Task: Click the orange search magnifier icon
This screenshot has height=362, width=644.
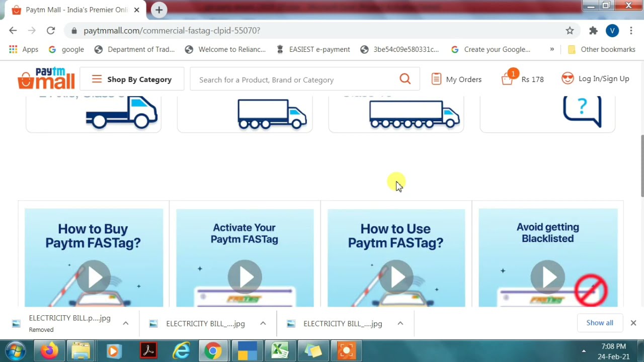Action: pos(405,79)
